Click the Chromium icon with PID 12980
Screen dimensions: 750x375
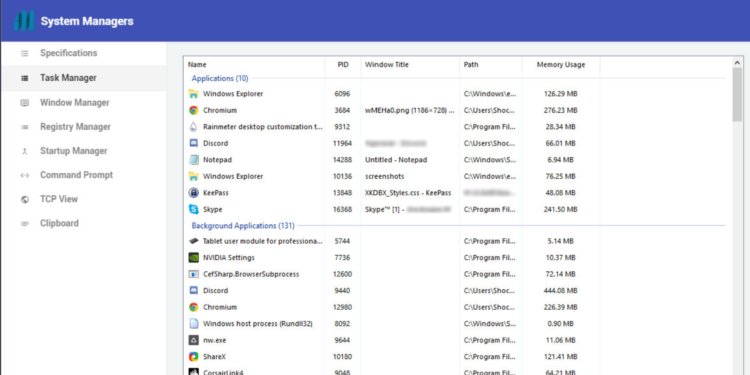193,307
